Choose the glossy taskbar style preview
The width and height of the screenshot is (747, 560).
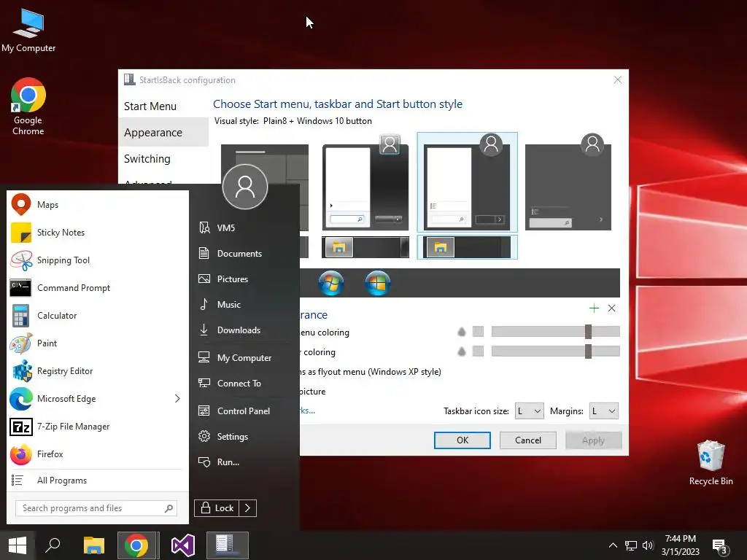[x=365, y=247]
